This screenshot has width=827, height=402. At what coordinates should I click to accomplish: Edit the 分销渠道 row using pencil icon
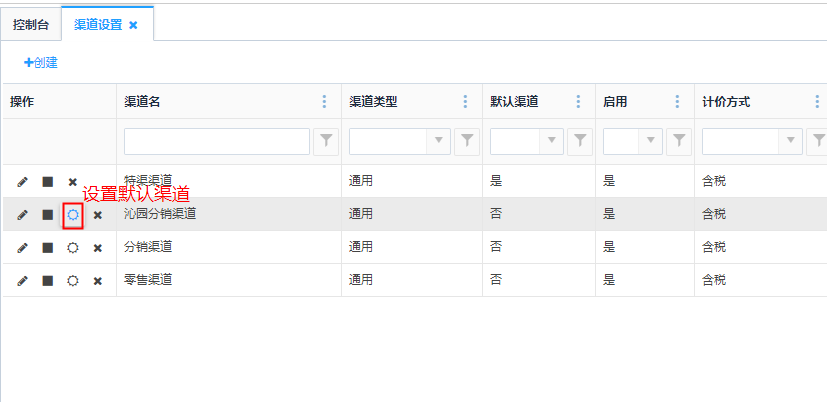(22, 248)
